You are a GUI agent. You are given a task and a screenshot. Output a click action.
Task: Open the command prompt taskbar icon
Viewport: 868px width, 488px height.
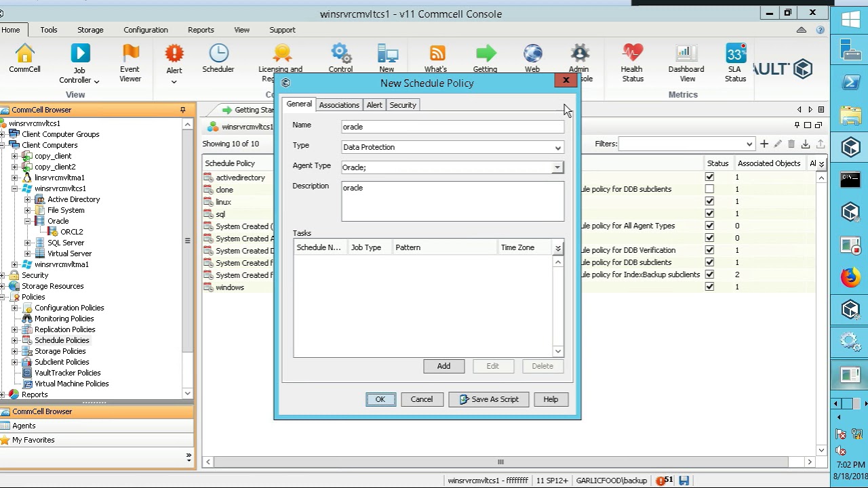850,180
